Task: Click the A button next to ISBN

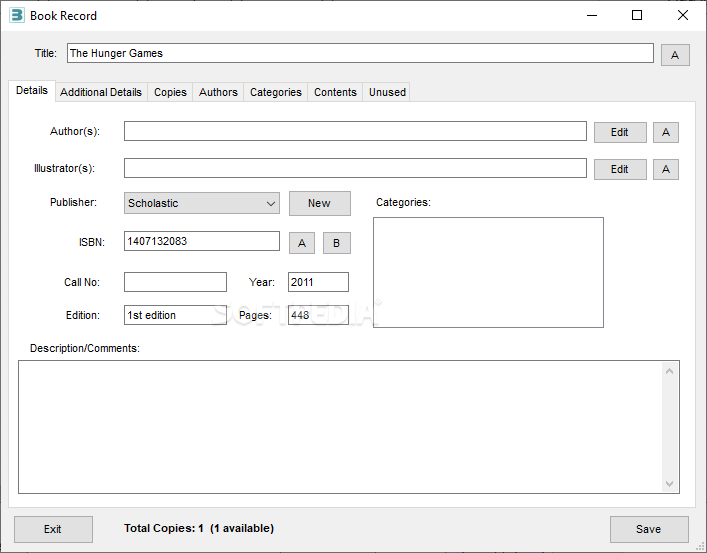Action: [x=302, y=243]
